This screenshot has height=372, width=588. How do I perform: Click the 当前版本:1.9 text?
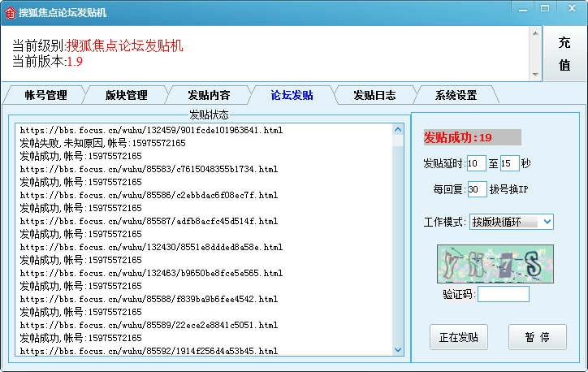(x=47, y=61)
